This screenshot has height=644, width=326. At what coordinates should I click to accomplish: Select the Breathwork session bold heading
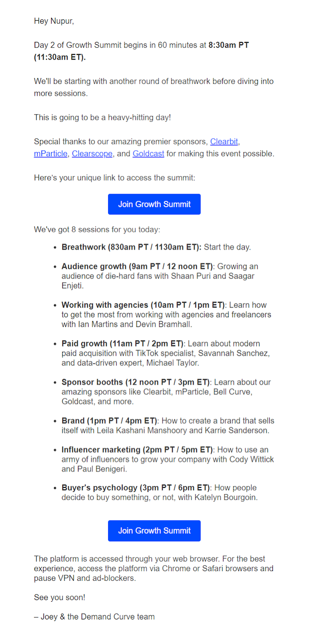(x=131, y=247)
